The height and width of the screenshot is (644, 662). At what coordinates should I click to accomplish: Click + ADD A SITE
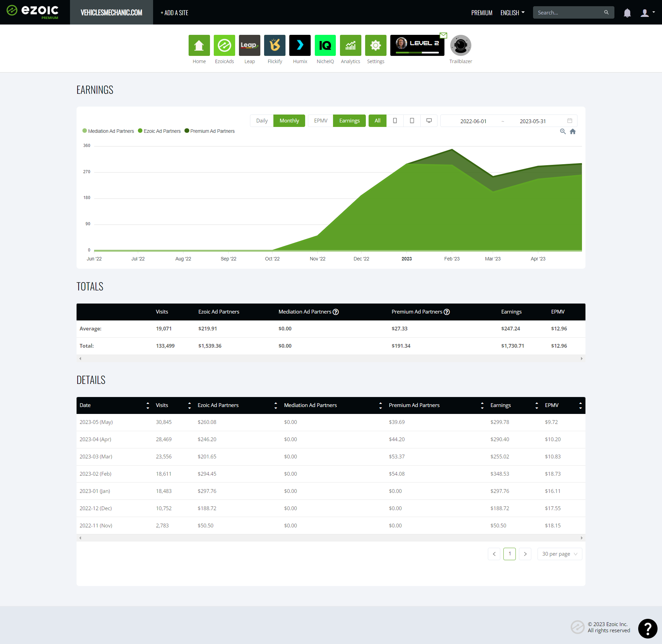click(174, 13)
